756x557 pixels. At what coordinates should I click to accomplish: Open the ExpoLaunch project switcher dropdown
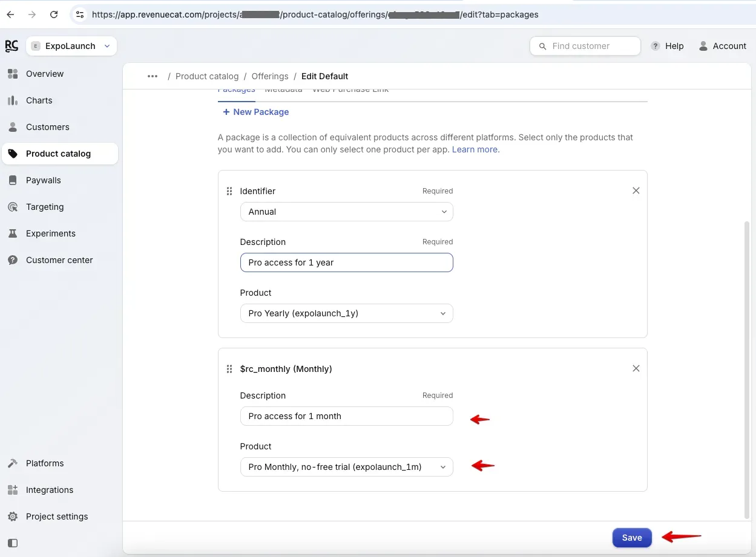click(x=71, y=46)
